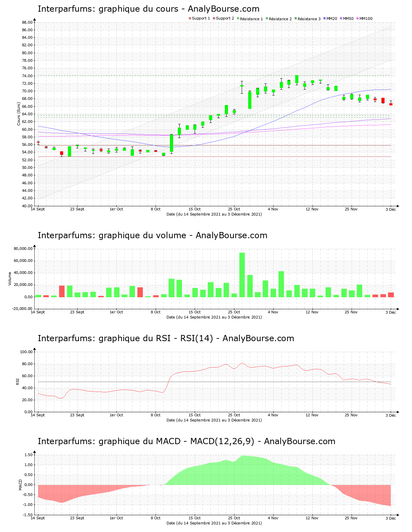412x532 pixels.
Task: Click the date range caption under price chart
Action: point(214,214)
